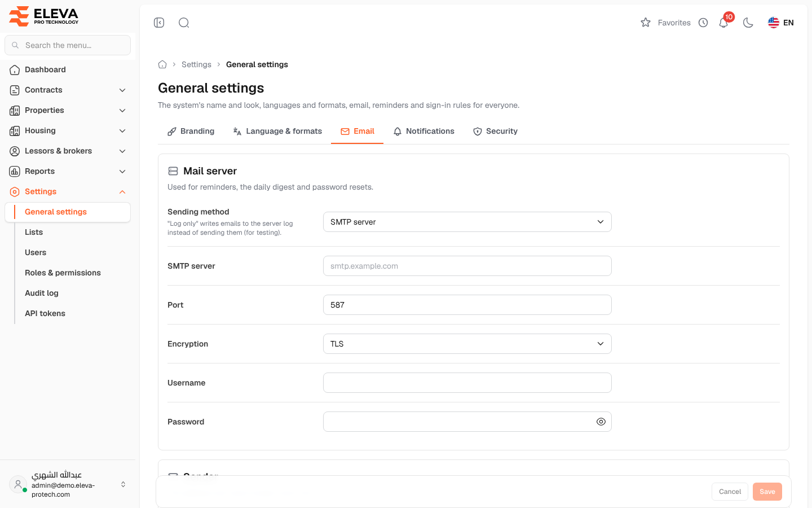Image resolution: width=812 pixels, height=508 pixels.
Task: Show password with the eye icon
Action: coord(601,422)
